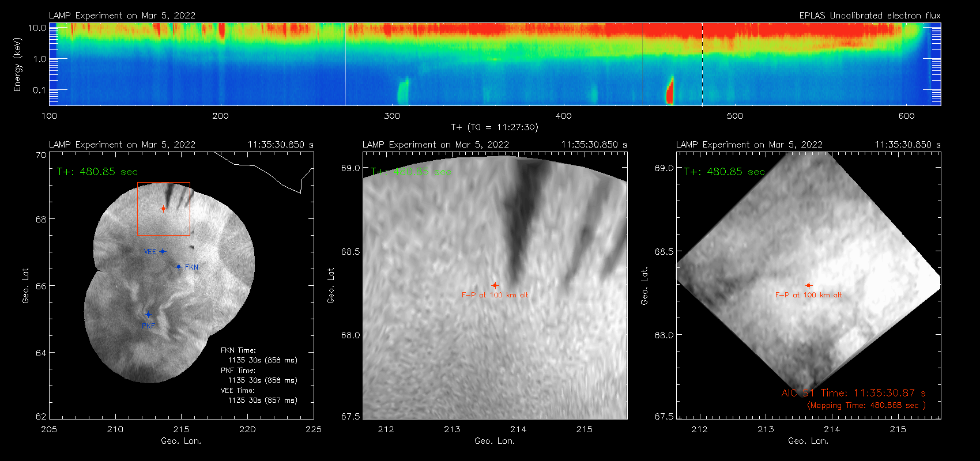Click the '70' latitude tick on the left map
980x461 pixels.
41,155
